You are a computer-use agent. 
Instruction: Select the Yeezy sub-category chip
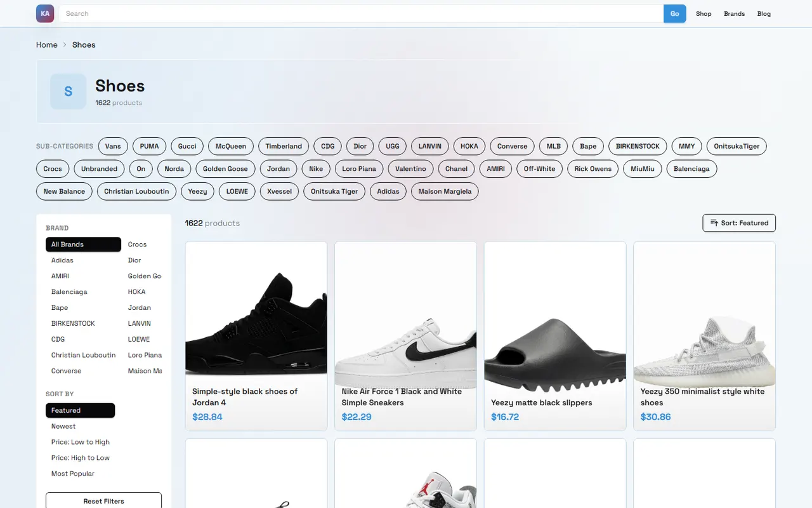[198, 191]
